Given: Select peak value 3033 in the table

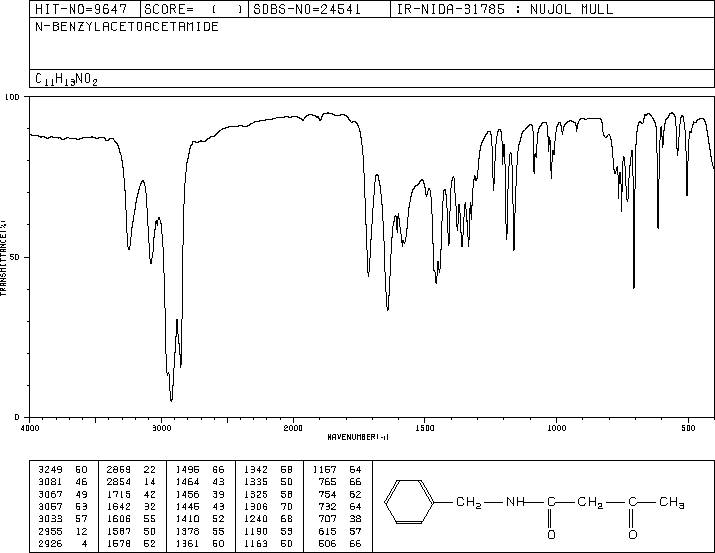Looking at the screenshot, I should point(50,519).
